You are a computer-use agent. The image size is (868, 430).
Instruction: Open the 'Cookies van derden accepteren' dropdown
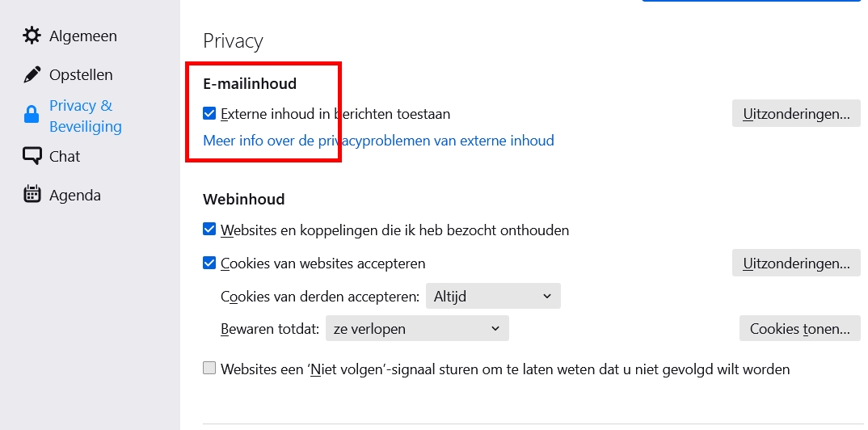[493, 297]
